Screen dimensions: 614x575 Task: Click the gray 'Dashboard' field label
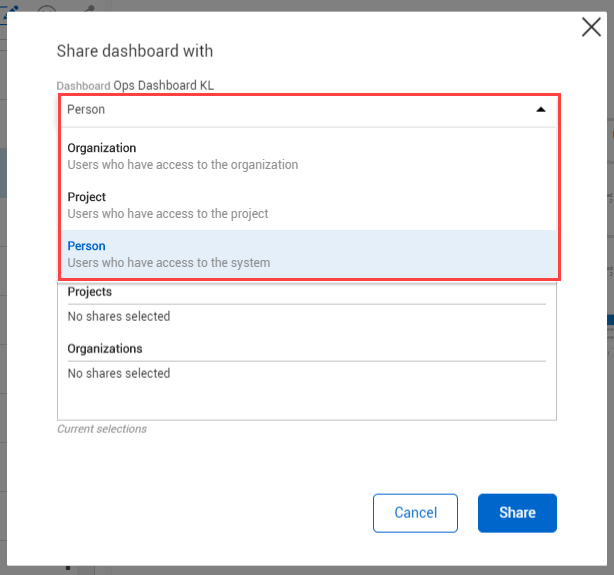pyautogui.click(x=83, y=86)
